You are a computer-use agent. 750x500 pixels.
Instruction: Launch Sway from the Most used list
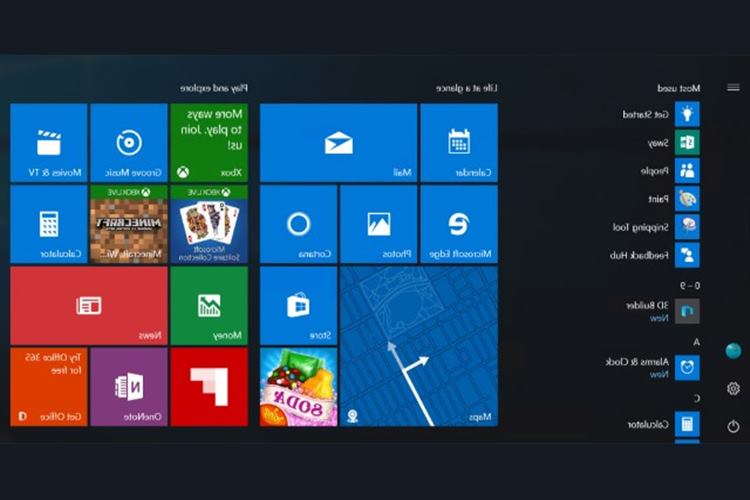coord(673,143)
